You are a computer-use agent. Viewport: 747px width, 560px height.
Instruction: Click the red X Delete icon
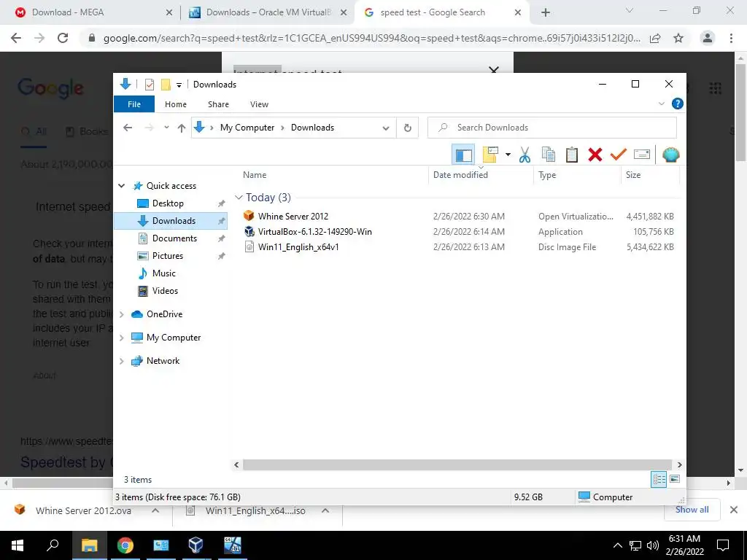pyautogui.click(x=595, y=155)
